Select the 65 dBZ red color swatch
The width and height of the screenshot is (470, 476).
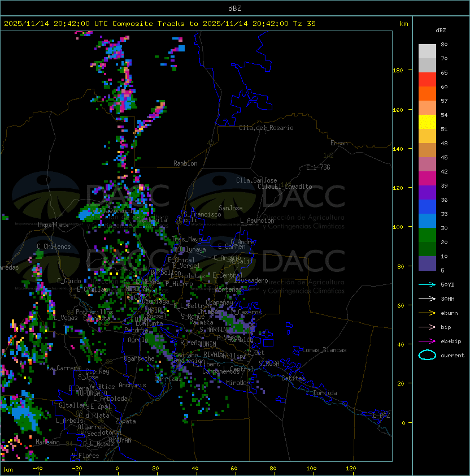[427, 79]
